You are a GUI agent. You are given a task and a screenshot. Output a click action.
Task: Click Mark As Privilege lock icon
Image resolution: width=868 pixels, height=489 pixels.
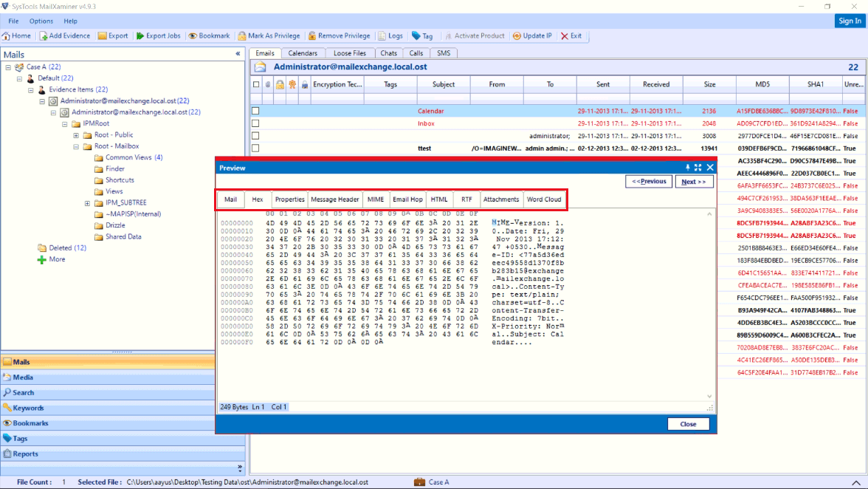point(242,36)
